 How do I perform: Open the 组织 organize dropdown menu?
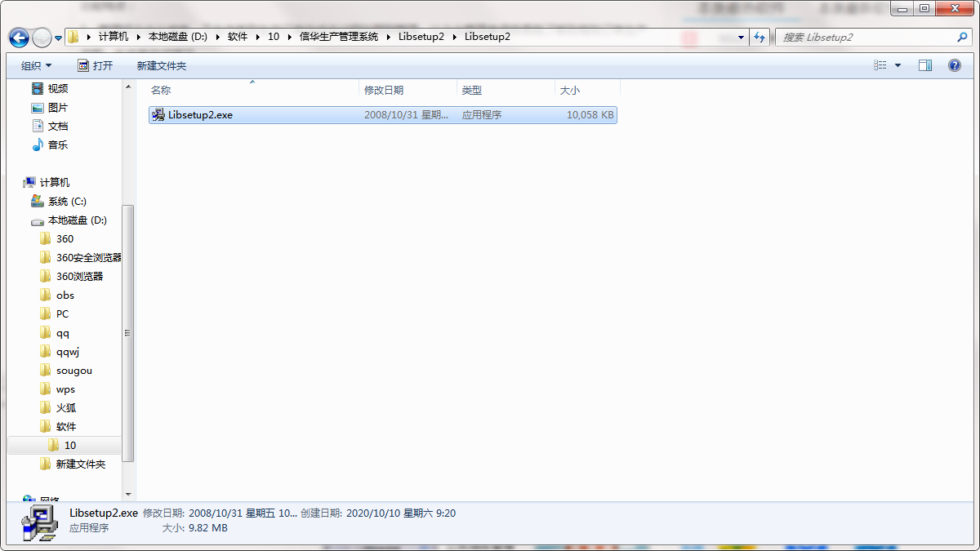click(36, 65)
